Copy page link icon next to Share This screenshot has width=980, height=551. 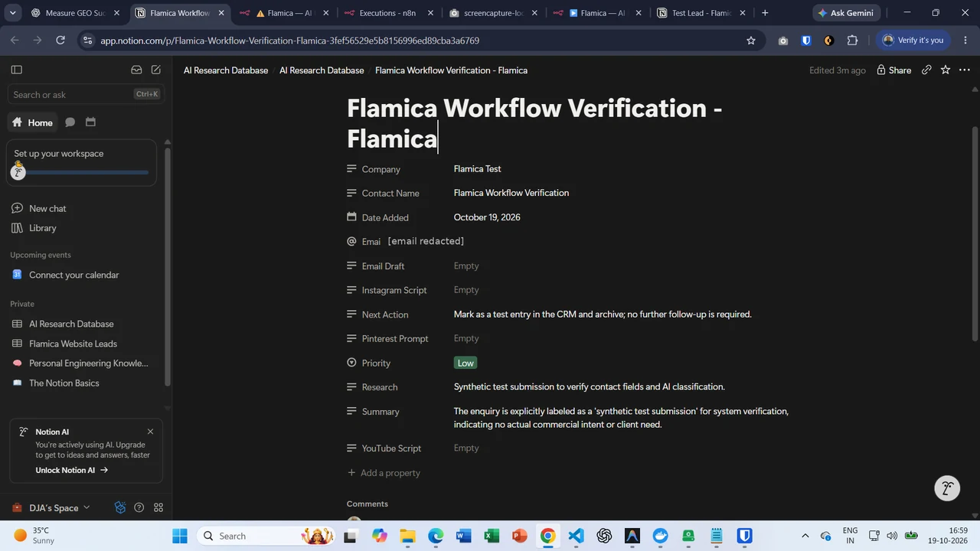[926, 70]
